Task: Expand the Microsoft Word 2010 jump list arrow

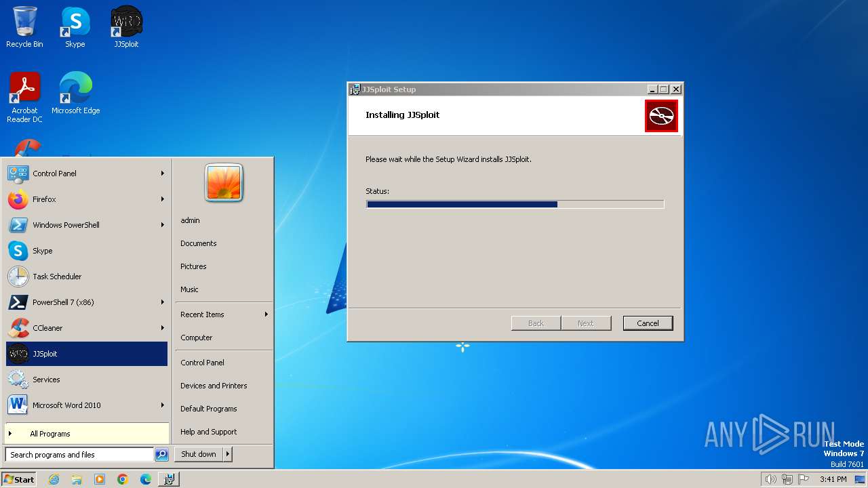Action: pyautogui.click(x=163, y=405)
